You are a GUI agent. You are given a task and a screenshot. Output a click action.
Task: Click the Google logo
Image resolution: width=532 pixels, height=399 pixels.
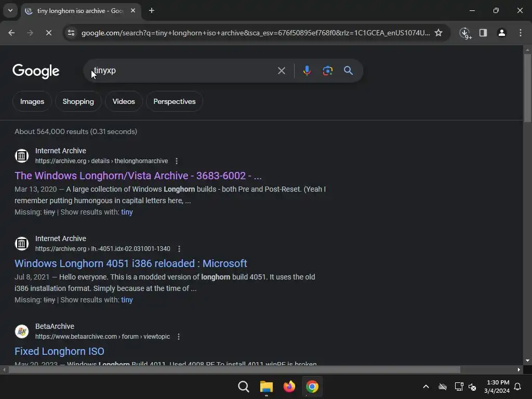(x=36, y=71)
